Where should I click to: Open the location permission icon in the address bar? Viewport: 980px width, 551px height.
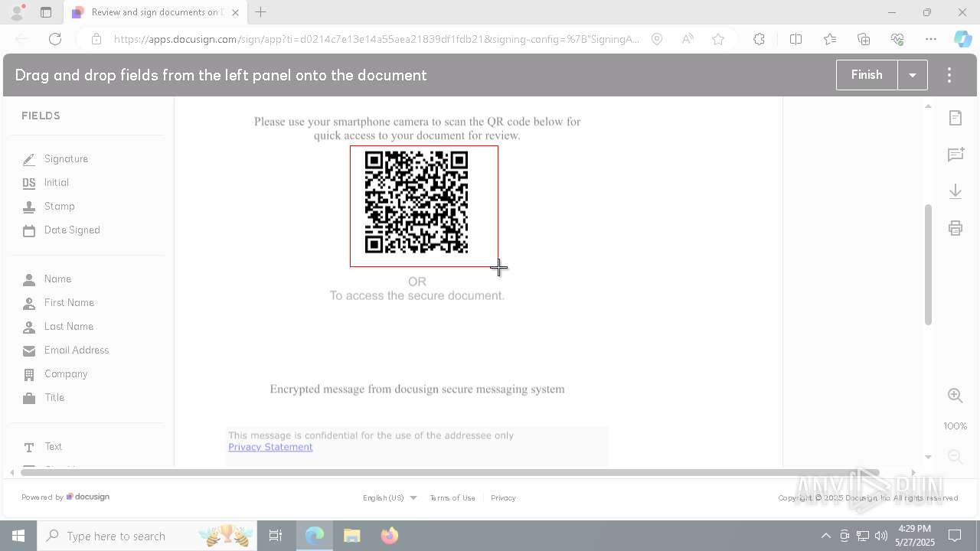click(657, 39)
